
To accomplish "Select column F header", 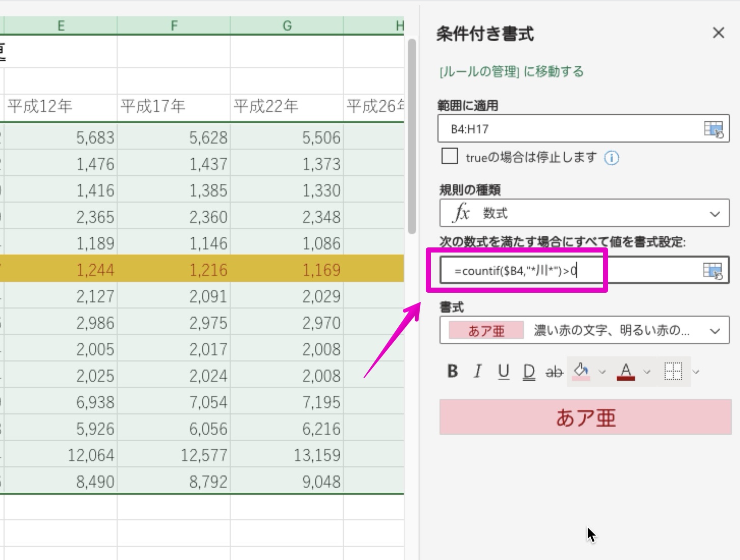I will (x=174, y=25).
